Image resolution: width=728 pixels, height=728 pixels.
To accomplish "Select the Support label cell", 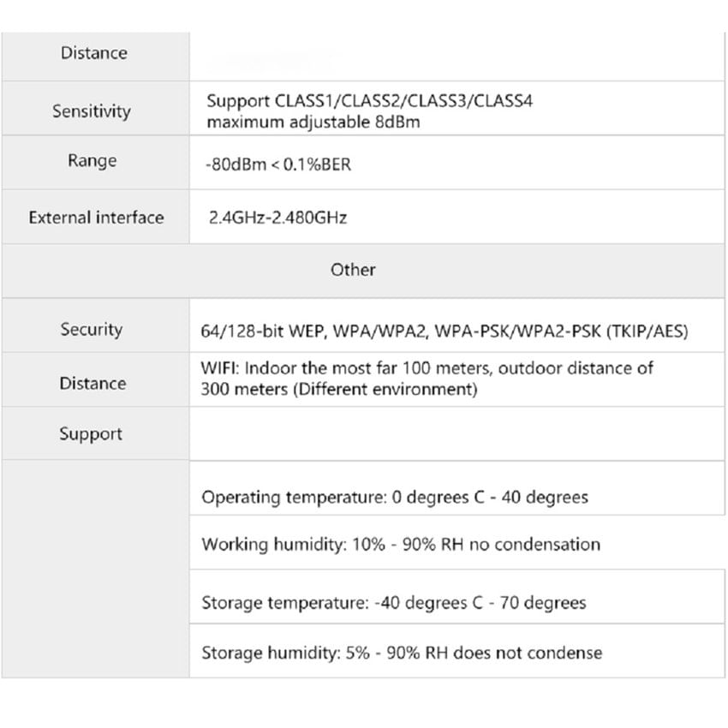I will [91, 434].
